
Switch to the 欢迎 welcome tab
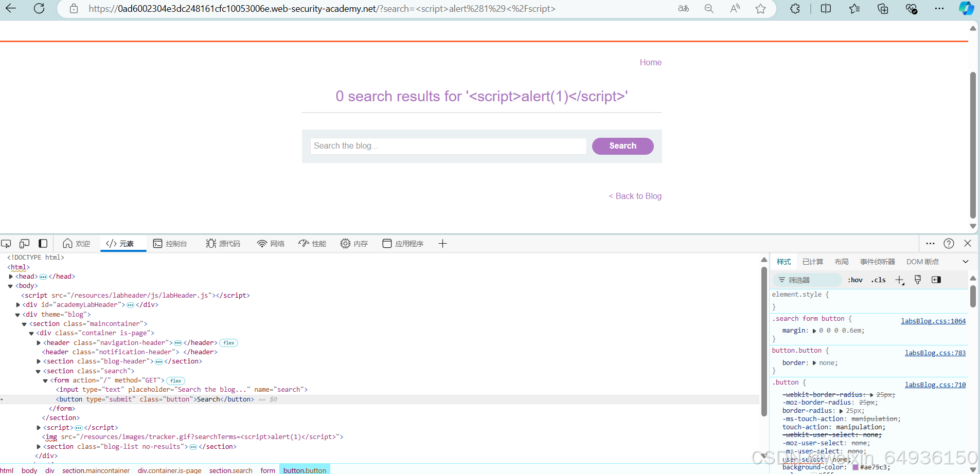76,244
